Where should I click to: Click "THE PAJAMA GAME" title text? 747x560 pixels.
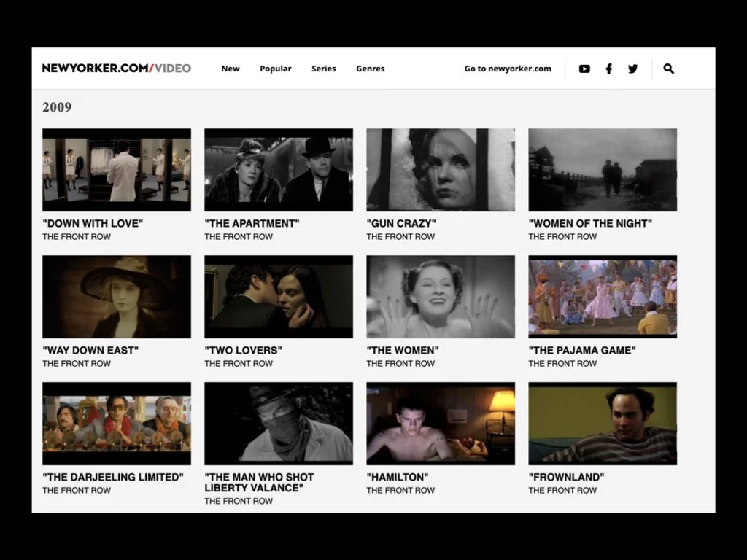pos(582,350)
